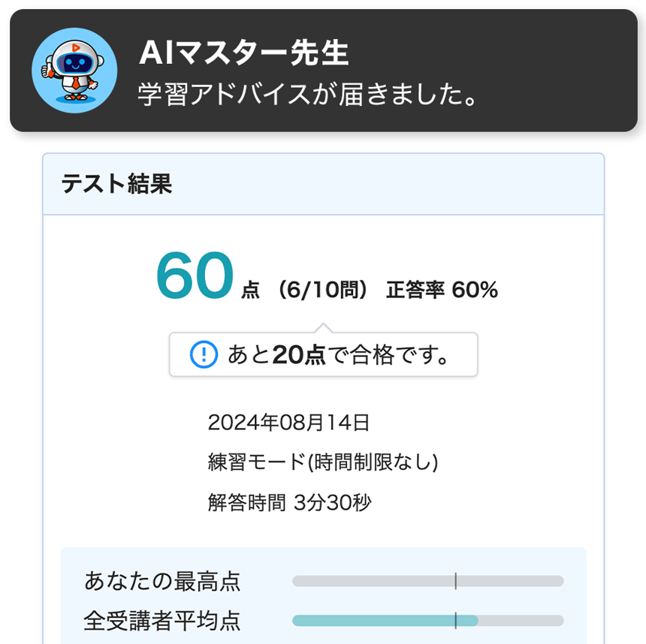The height and width of the screenshot is (644, 646).
Task: Select the 練習モード(時間制限なし) text
Action: (322, 462)
